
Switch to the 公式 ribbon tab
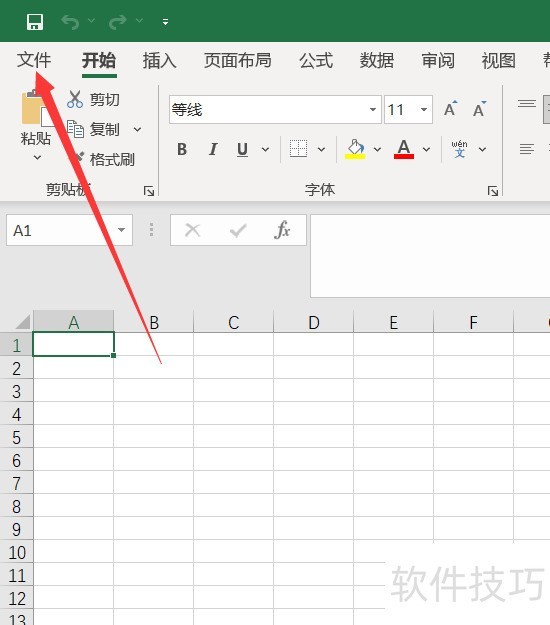point(316,61)
